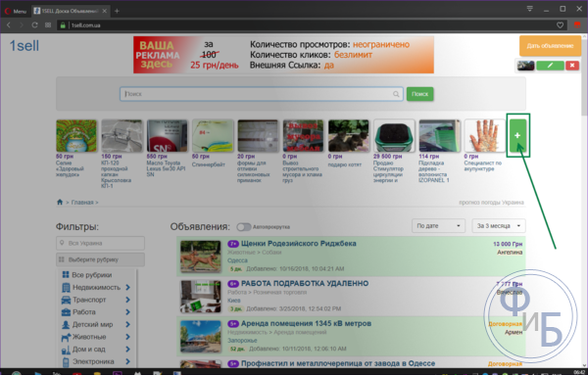The width and height of the screenshot is (588, 375).
Task: Open Главная breadcrumb link
Action: (x=82, y=203)
